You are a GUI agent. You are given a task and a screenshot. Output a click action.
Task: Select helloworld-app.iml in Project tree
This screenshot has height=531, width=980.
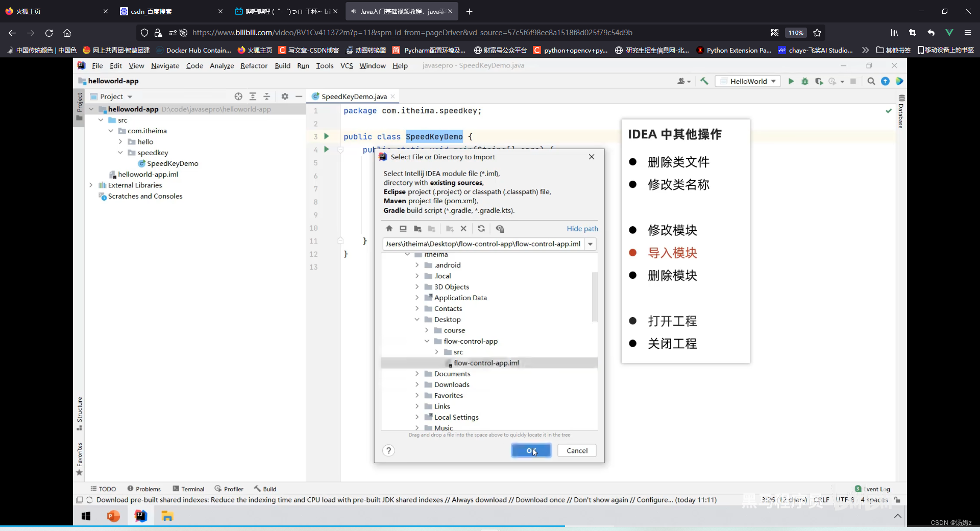pyautogui.click(x=148, y=175)
